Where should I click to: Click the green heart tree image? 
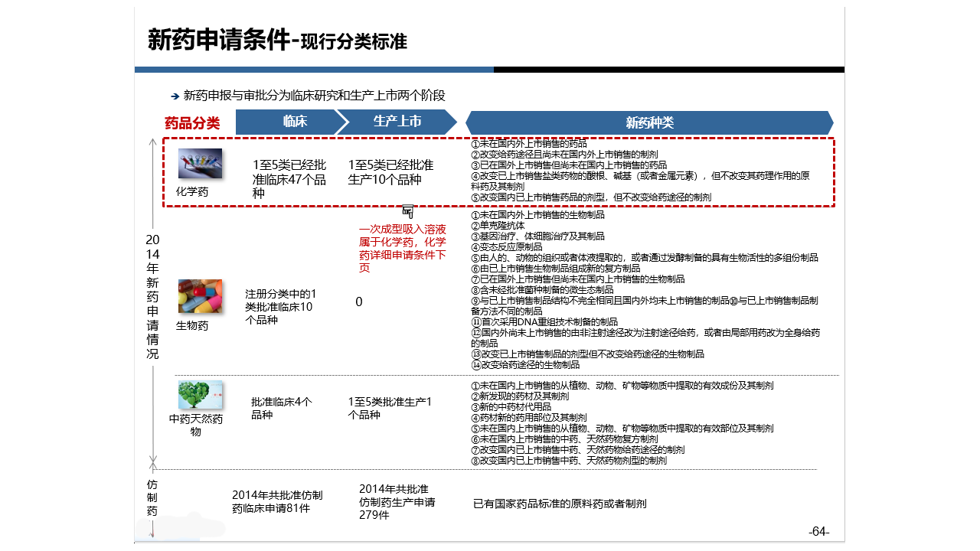tap(201, 395)
